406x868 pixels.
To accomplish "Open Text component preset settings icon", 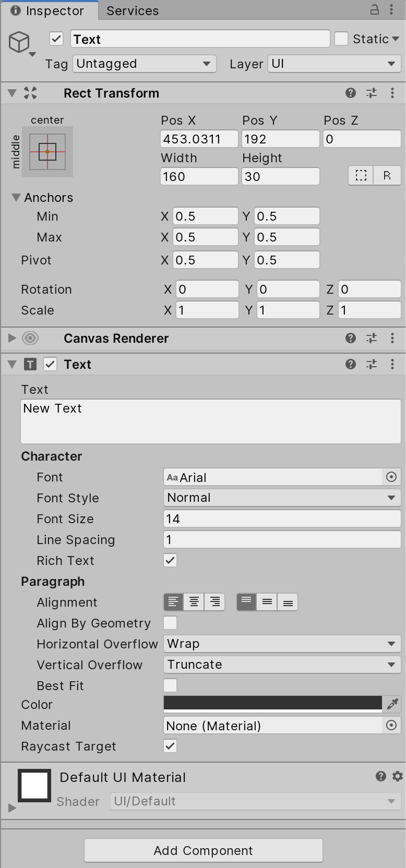I will (372, 364).
